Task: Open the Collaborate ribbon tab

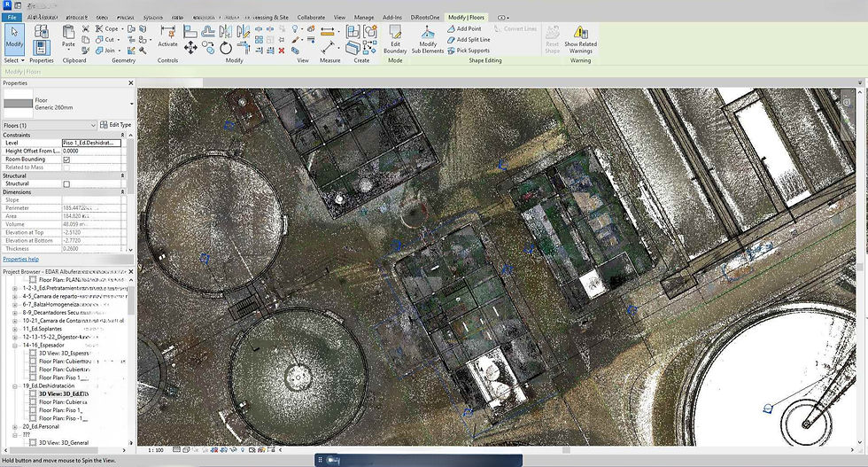Action: click(x=311, y=17)
